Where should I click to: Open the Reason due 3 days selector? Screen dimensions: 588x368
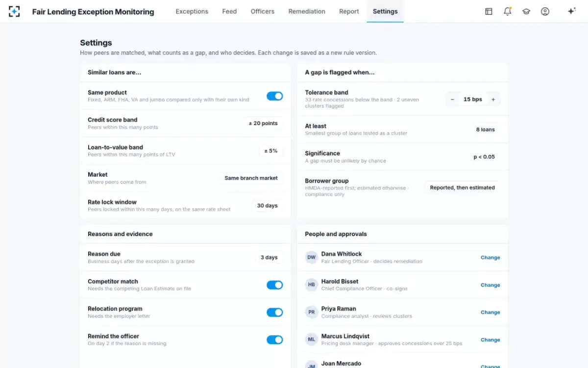coord(269,257)
